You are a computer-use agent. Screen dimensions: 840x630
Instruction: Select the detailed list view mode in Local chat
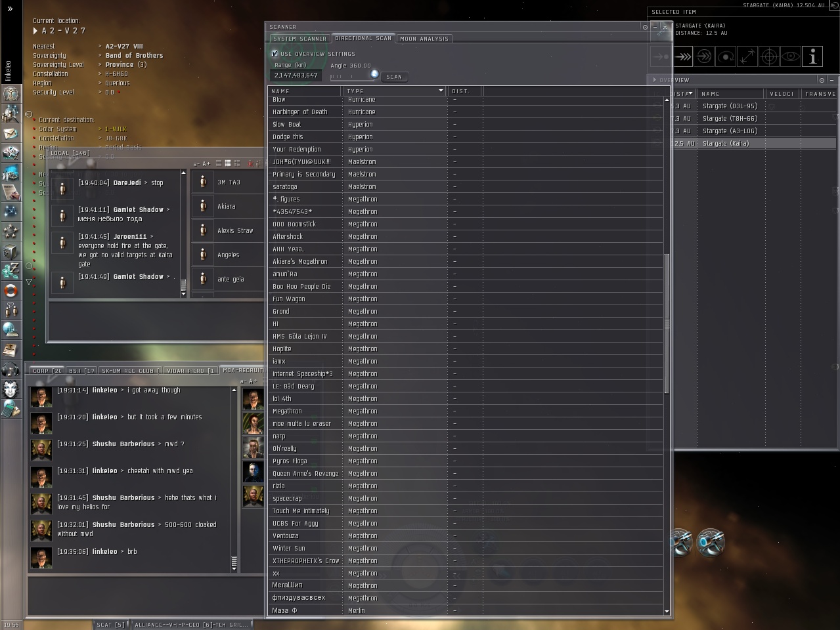[x=236, y=163]
